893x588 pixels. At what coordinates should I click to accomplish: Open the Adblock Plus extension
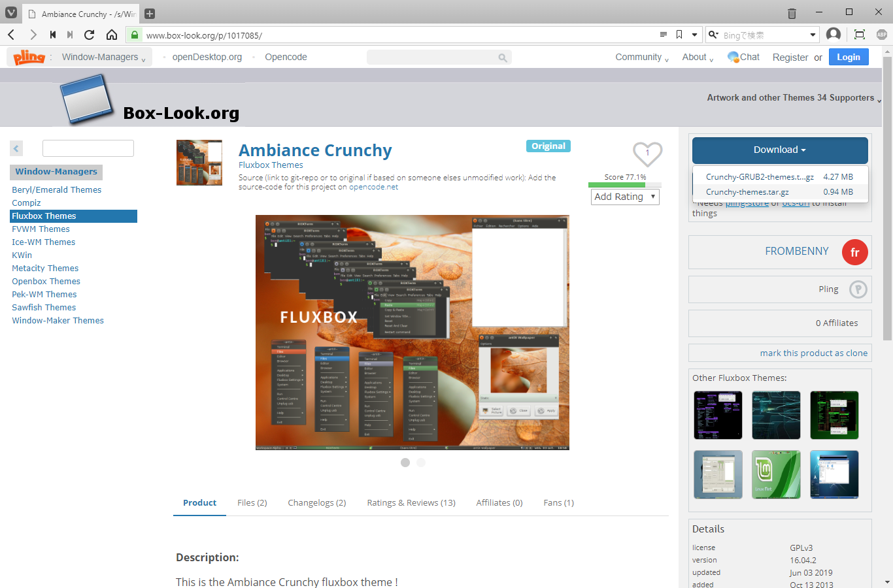882,35
